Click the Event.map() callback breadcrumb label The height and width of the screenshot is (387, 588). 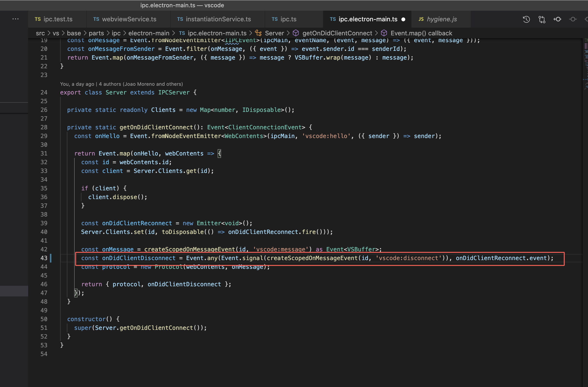tap(421, 33)
